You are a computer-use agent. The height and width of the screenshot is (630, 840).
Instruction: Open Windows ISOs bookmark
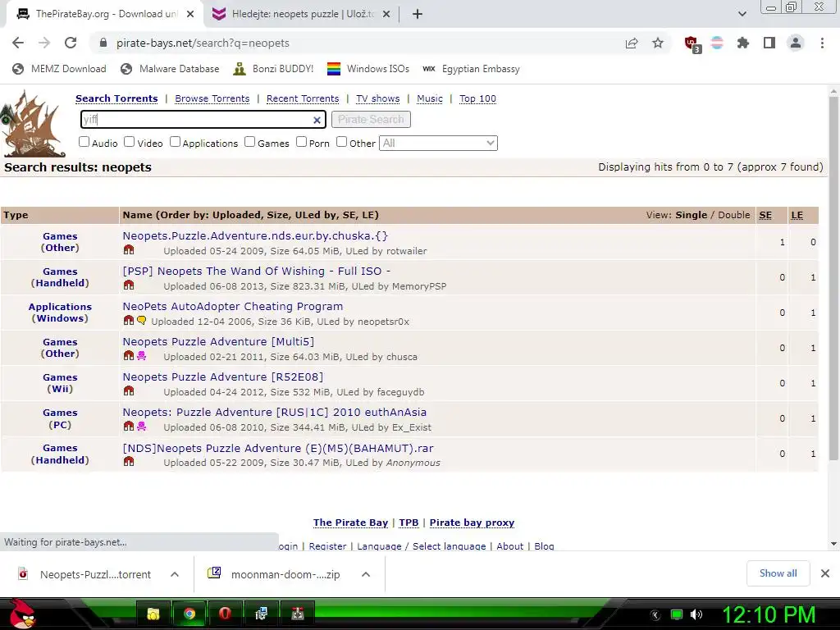(368, 69)
